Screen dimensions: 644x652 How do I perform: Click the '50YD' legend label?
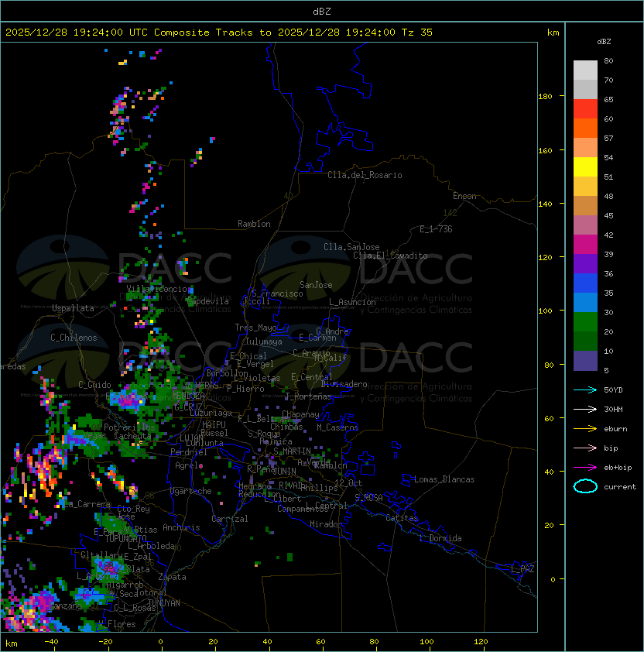pyautogui.click(x=613, y=390)
